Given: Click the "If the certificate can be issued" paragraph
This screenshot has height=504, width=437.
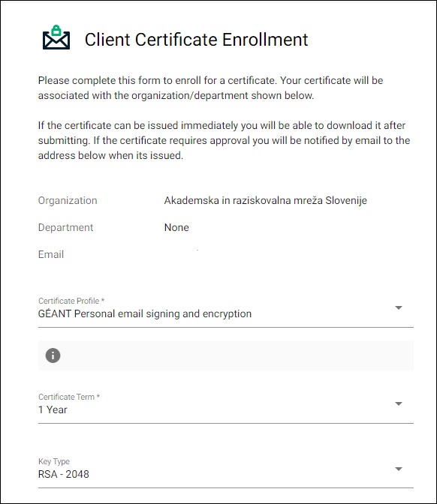Looking at the screenshot, I should click(224, 140).
